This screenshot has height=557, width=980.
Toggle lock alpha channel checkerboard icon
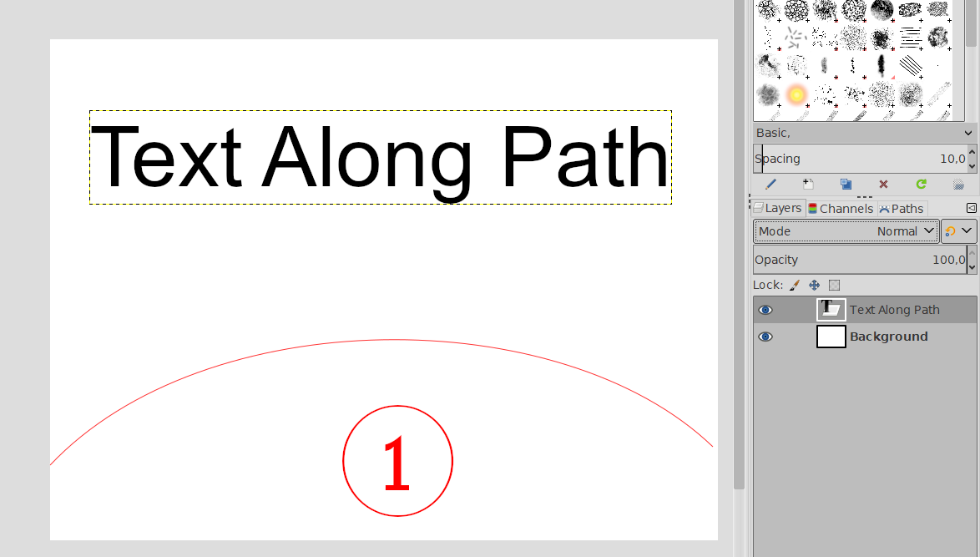835,285
